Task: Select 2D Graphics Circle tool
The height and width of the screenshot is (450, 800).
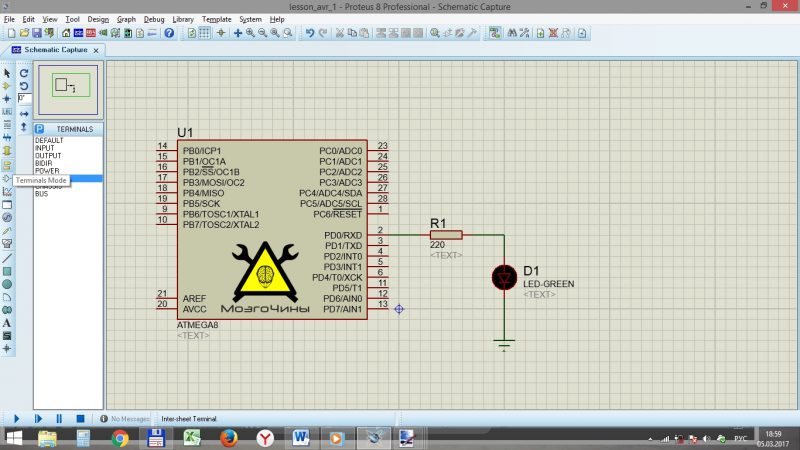Action: click(x=7, y=284)
